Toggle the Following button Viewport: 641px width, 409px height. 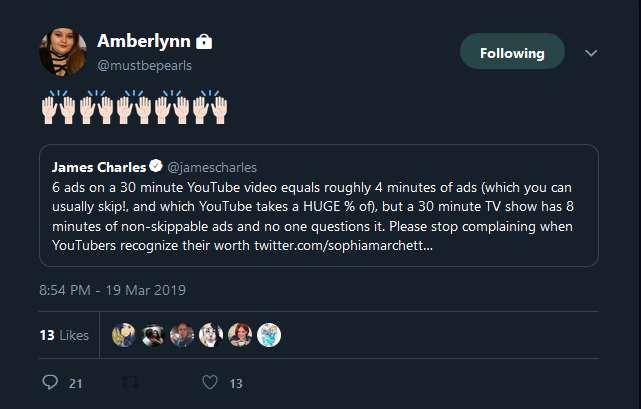click(x=512, y=53)
